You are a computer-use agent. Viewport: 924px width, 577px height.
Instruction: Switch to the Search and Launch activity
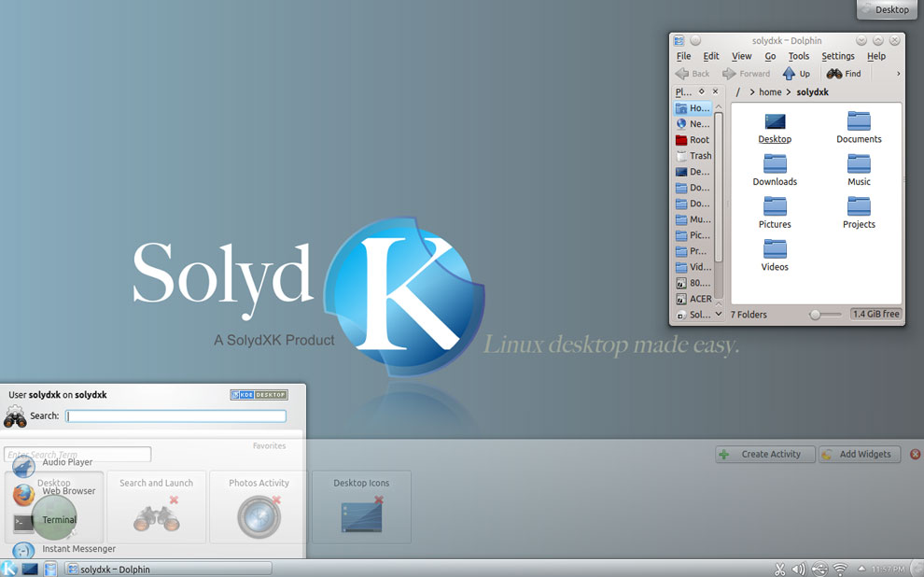tap(156, 507)
